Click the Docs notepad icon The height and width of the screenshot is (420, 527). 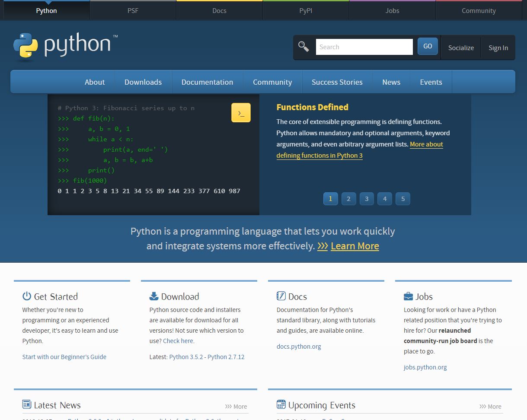(x=281, y=296)
